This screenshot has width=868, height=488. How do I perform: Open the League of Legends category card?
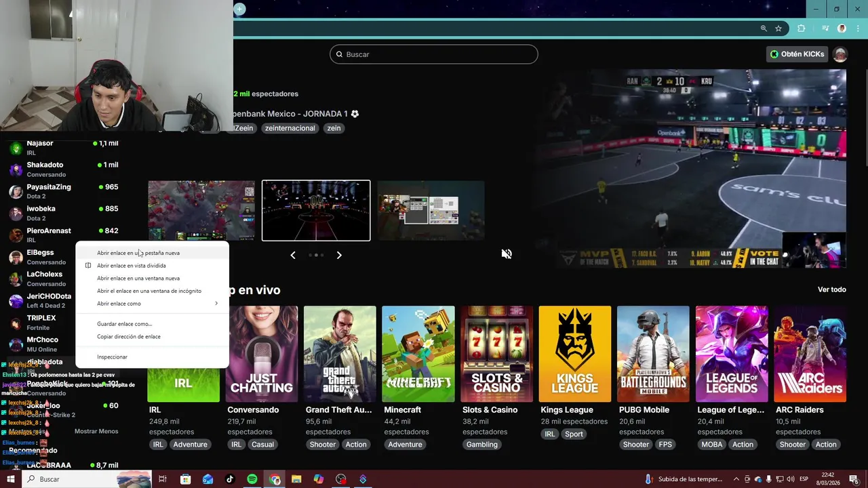pos(732,354)
